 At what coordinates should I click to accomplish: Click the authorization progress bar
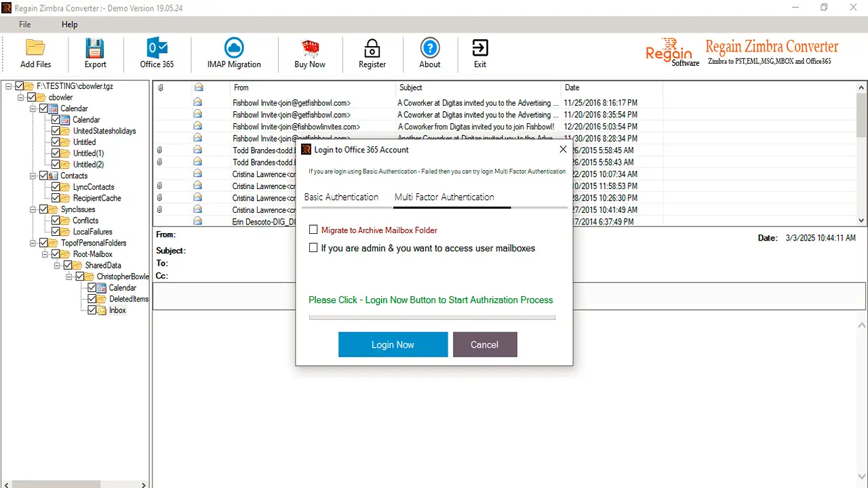pyautogui.click(x=432, y=317)
